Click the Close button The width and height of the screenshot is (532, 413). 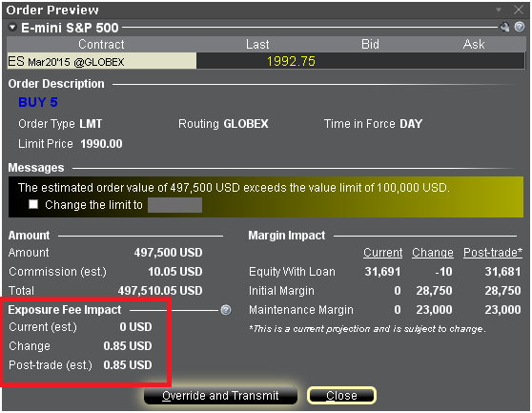click(x=341, y=396)
